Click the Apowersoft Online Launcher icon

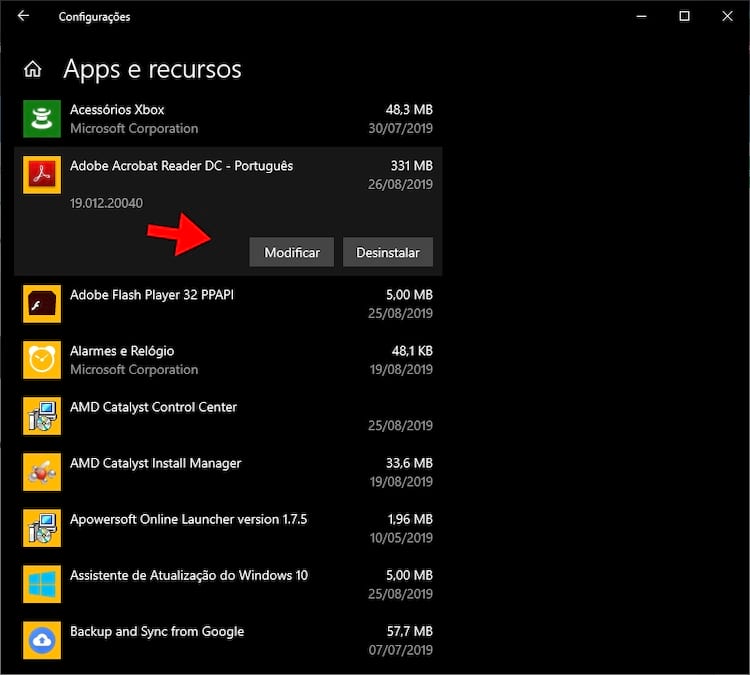coord(42,528)
